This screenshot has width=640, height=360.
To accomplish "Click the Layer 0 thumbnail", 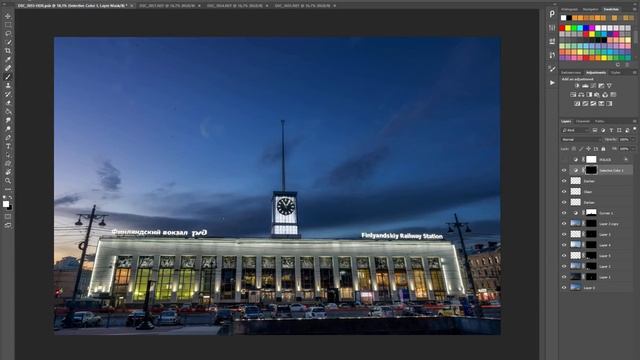I will point(576,287).
